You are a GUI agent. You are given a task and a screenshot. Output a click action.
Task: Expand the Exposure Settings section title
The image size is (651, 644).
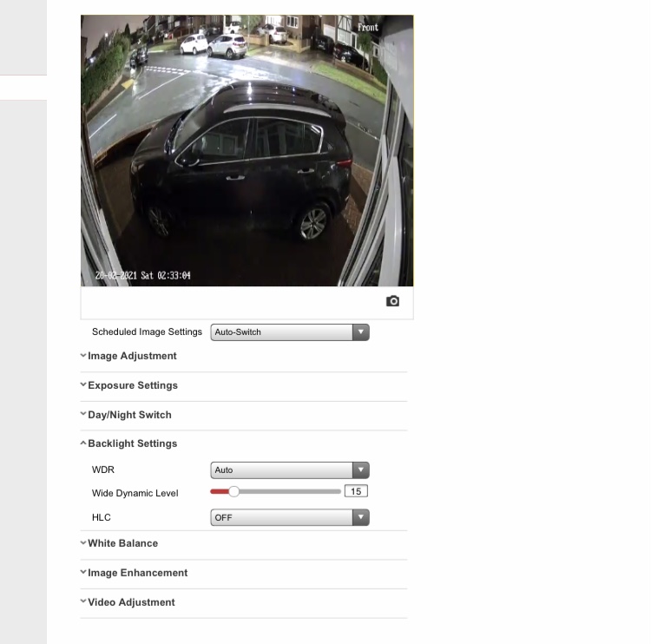coord(133,385)
